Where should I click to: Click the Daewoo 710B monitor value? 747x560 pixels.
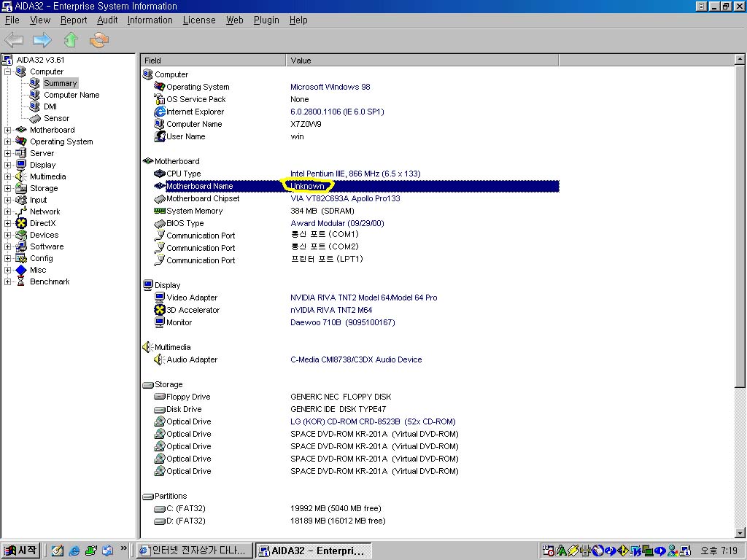[343, 322]
